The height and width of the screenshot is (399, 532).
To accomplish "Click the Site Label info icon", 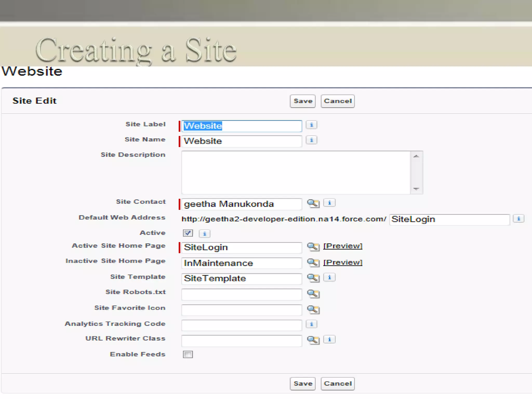I will coord(311,125).
